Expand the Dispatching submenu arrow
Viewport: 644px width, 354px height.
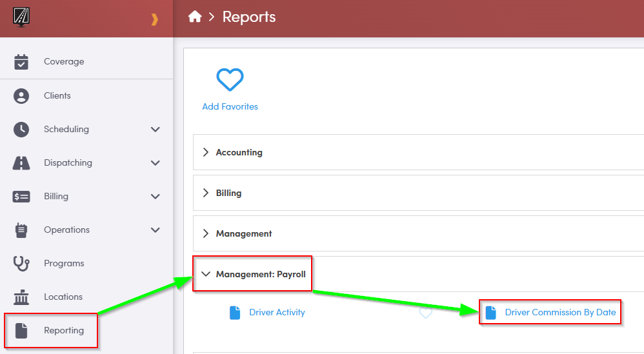click(x=155, y=163)
